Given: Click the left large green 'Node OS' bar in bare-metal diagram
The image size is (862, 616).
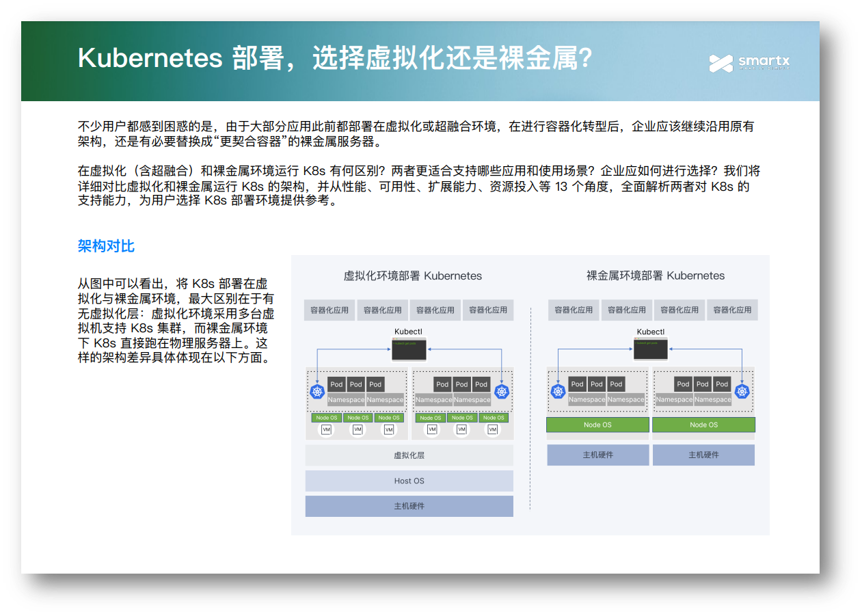Looking at the screenshot, I should (x=597, y=425).
